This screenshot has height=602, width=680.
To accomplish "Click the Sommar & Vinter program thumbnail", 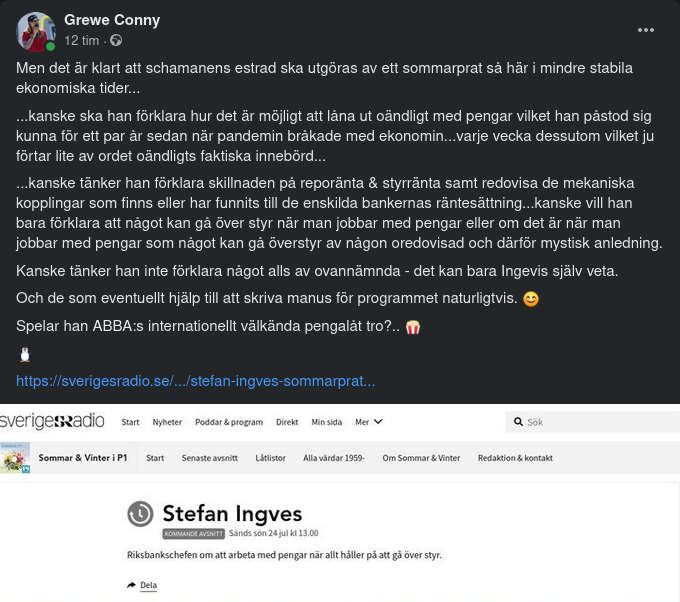I will (x=15, y=458).
